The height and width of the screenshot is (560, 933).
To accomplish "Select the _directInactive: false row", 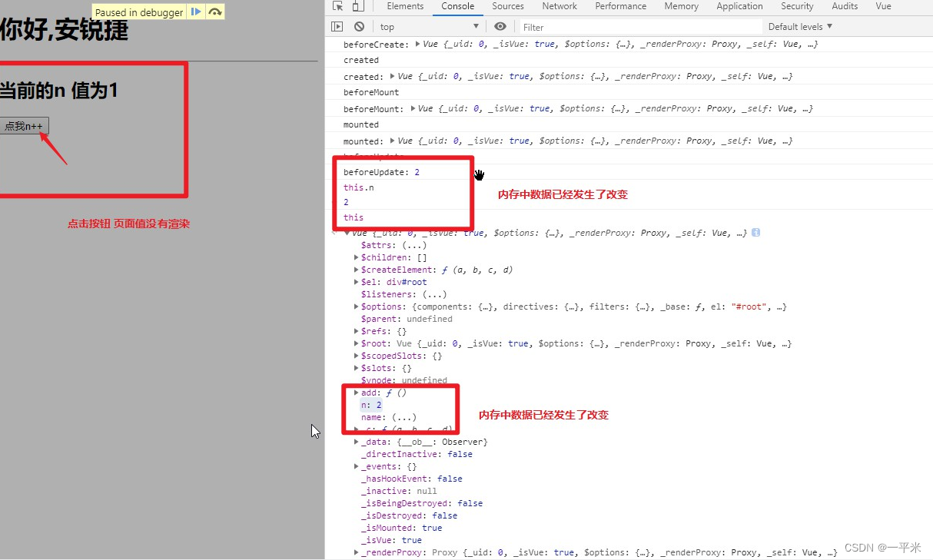I will [417, 454].
